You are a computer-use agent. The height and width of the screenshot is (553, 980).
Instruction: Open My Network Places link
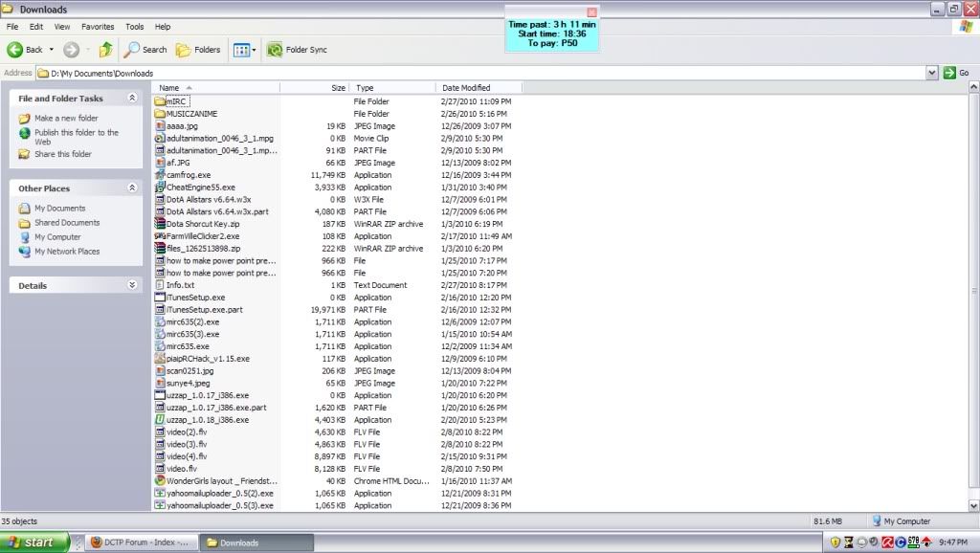point(67,252)
